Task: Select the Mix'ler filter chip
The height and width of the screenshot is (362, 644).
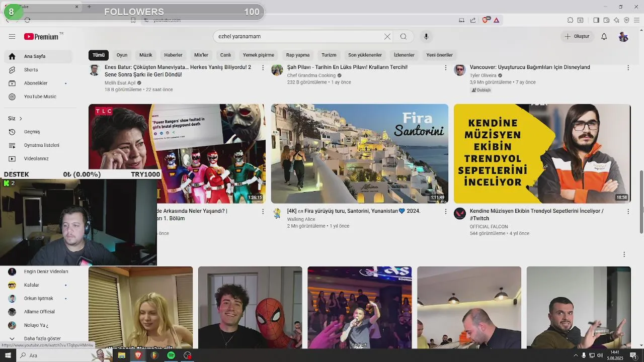Action: 201,55
